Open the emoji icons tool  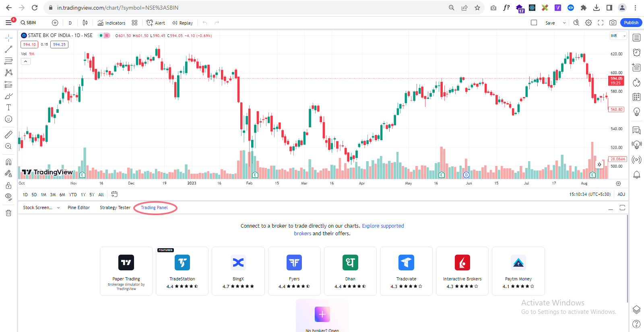pos(8,119)
